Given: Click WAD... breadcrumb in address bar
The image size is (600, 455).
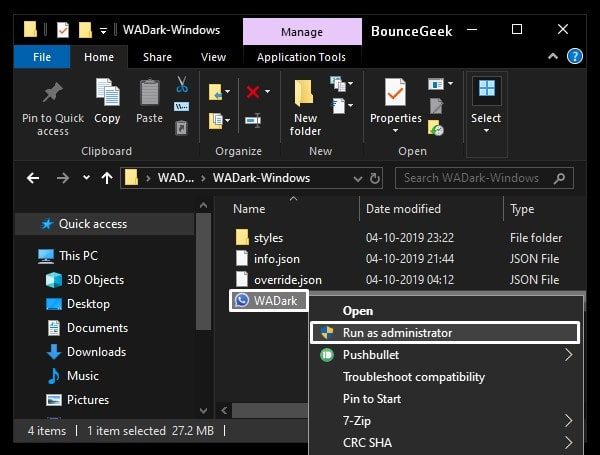Looking at the screenshot, I should coord(176,178).
